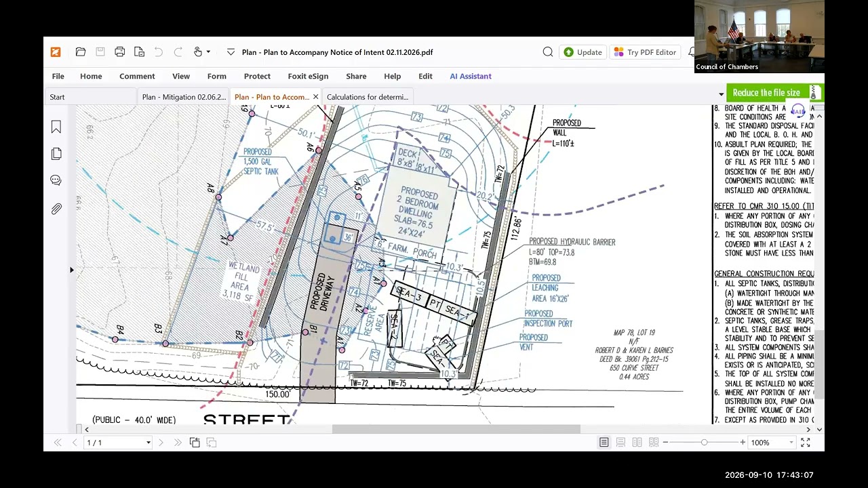Open the Calculations for determi... tab
This screenshot has height=488, width=868.
click(368, 97)
